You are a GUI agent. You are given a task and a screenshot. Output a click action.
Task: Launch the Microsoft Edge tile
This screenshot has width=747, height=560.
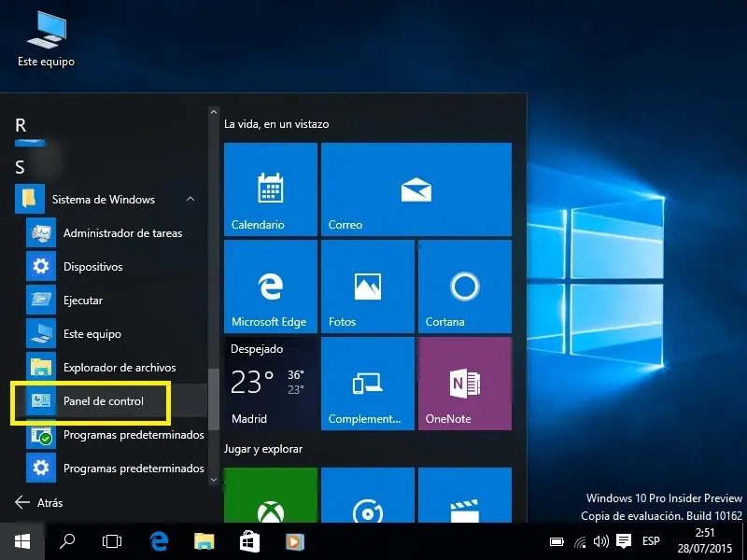pyautogui.click(x=271, y=287)
